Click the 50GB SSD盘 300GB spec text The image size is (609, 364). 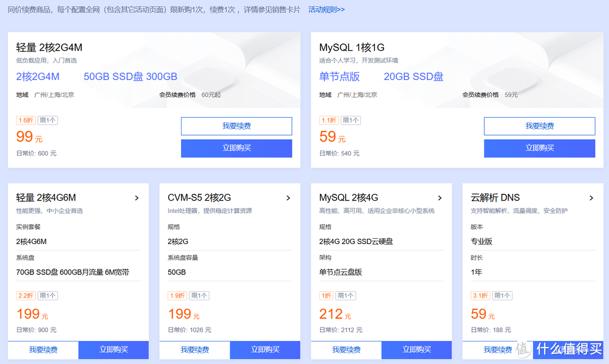130,76
